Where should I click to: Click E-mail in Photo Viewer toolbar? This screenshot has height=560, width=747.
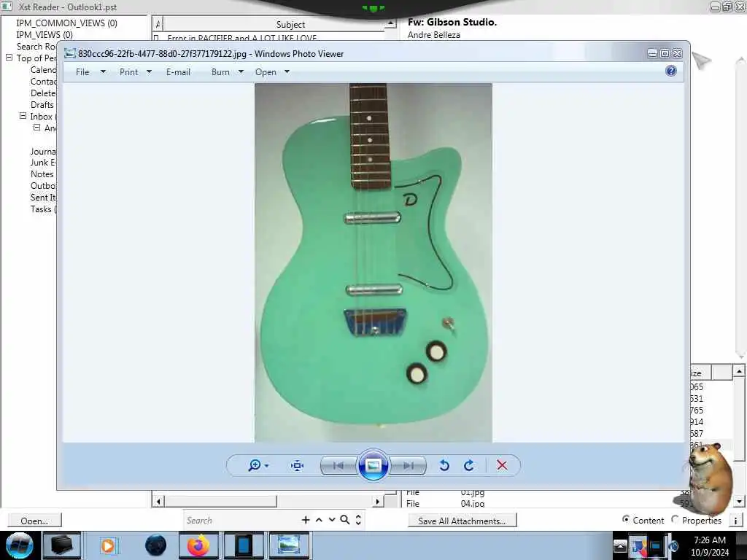tap(178, 72)
